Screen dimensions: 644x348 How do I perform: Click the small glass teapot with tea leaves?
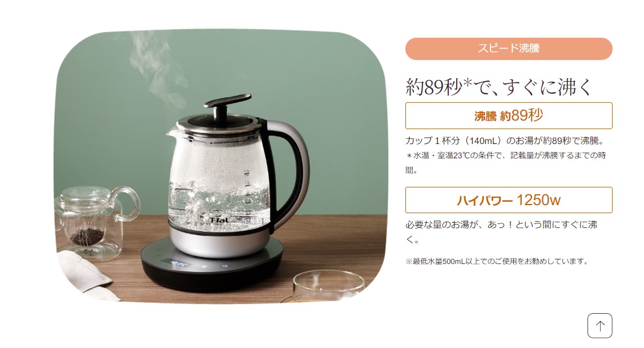[x=94, y=221]
